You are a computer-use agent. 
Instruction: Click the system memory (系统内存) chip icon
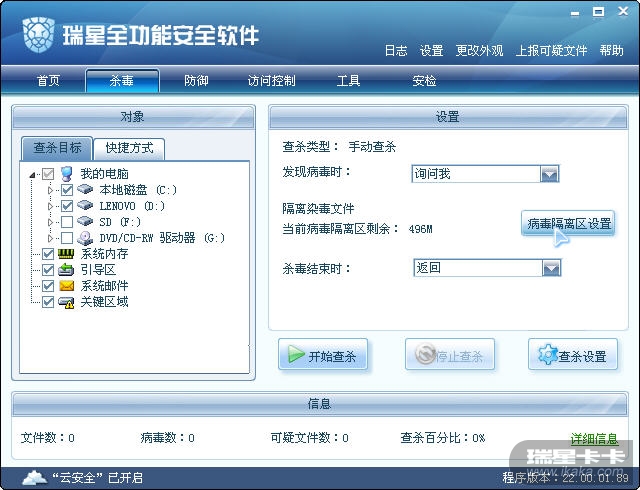[66, 254]
